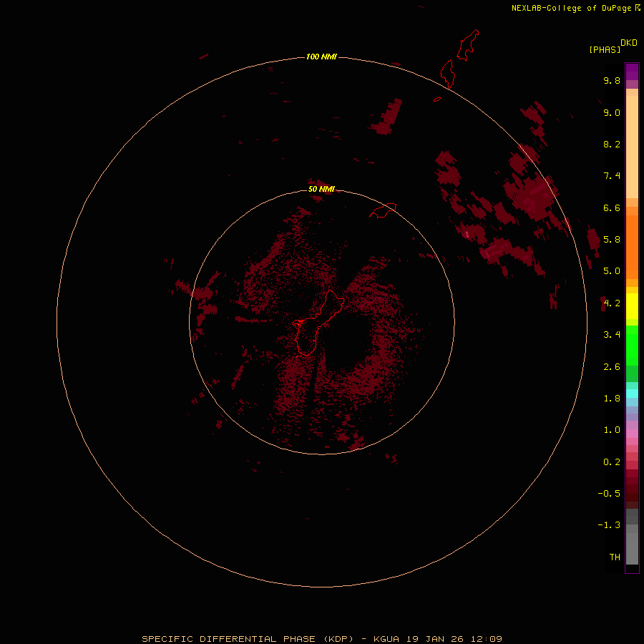Click the SPECIFIC DIFFERENTIAL PHASE (KDP) caption
The width and height of the screenshot is (644, 644).
248,639
